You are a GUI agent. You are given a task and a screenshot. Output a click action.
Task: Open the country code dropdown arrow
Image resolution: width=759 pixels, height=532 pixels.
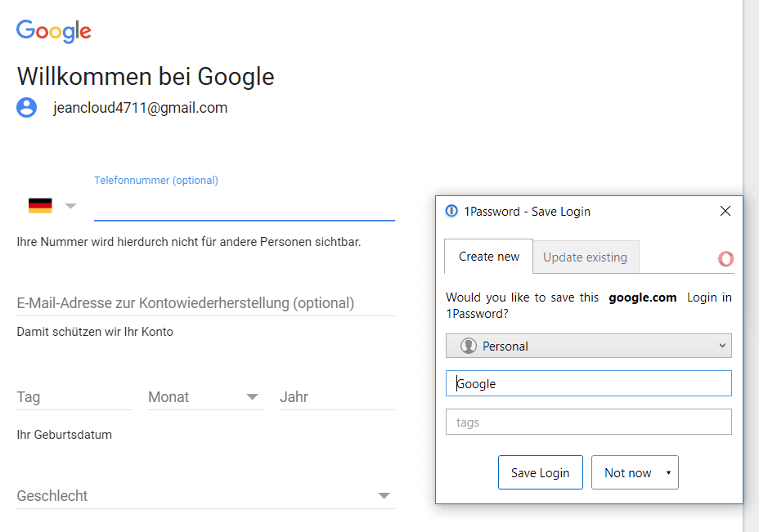(x=70, y=206)
